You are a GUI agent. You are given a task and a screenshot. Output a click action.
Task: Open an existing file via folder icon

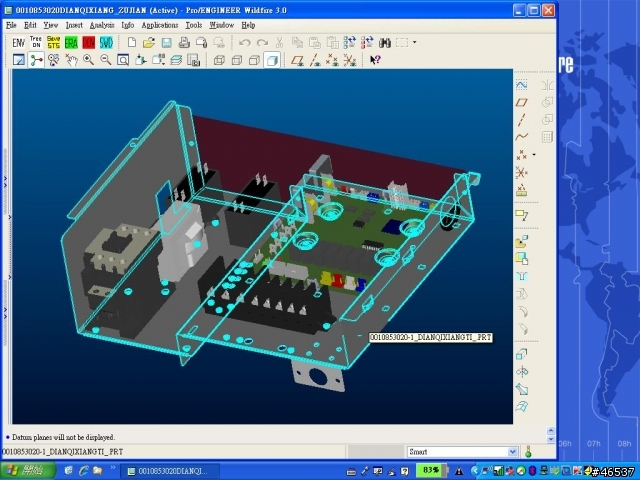click(149, 42)
